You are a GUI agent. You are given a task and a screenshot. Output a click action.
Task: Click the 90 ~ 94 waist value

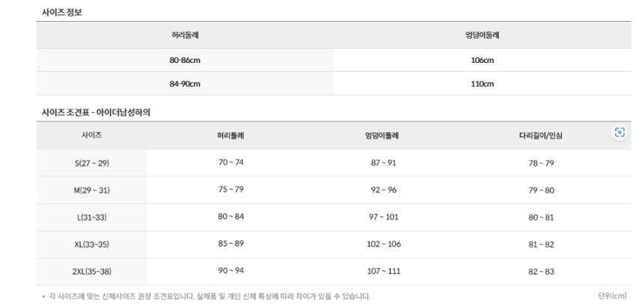pyautogui.click(x=231, y=271)
